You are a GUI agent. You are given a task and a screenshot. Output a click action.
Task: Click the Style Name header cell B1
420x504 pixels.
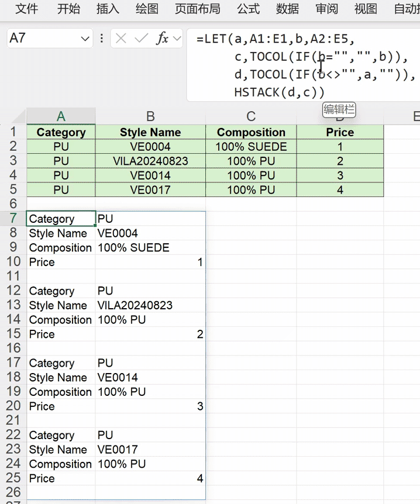click(x=150, y=132)
